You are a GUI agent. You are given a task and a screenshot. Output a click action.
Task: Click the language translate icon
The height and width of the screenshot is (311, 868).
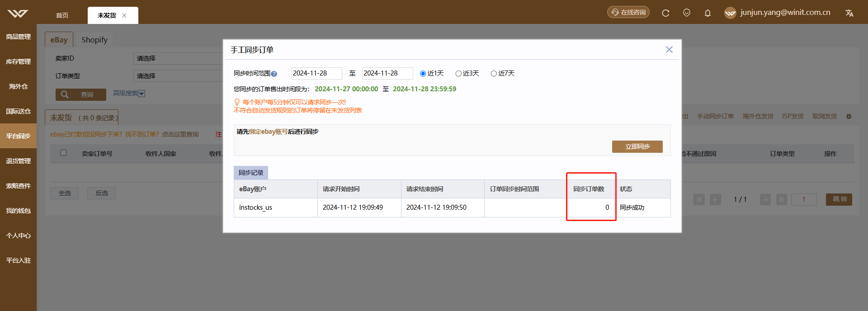849,13
